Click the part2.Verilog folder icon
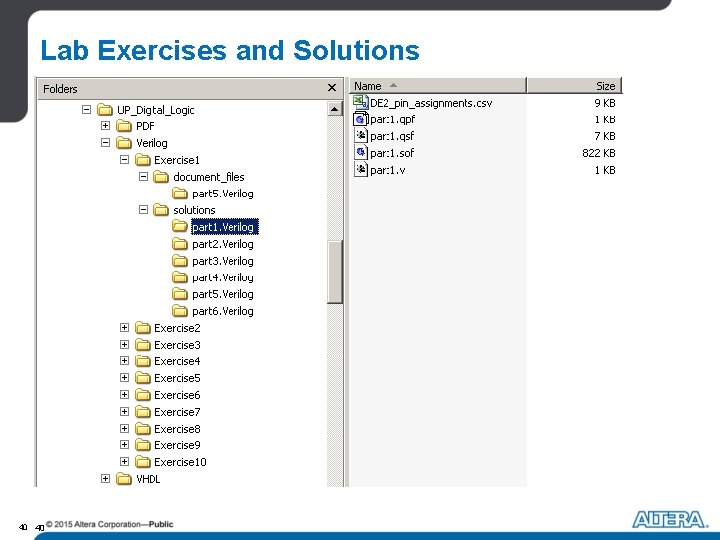Viewport: 720px width, 540px height. [x=180, y=244]
